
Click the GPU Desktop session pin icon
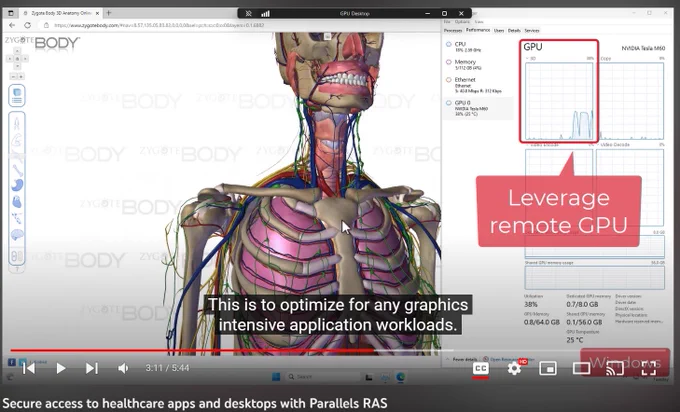click(x=248, y=13)
